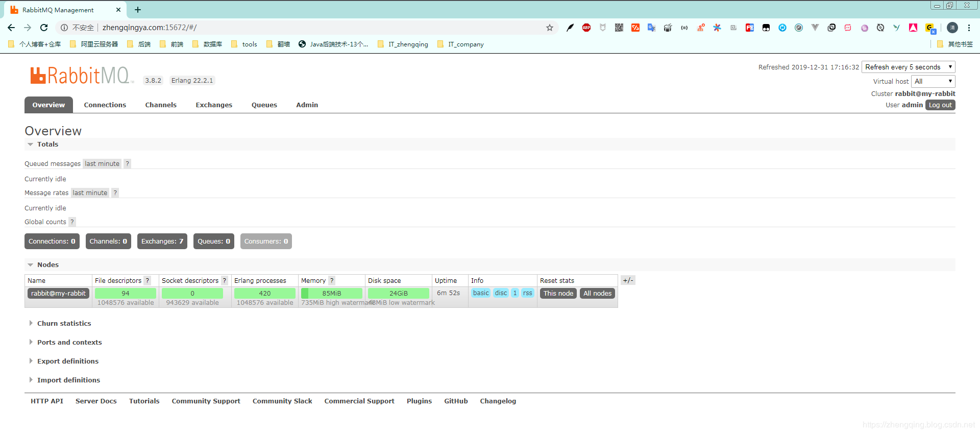The image size is (980, 434).
Task: Click the help icon for File descriptors
Action: click(x=148, y=281)
